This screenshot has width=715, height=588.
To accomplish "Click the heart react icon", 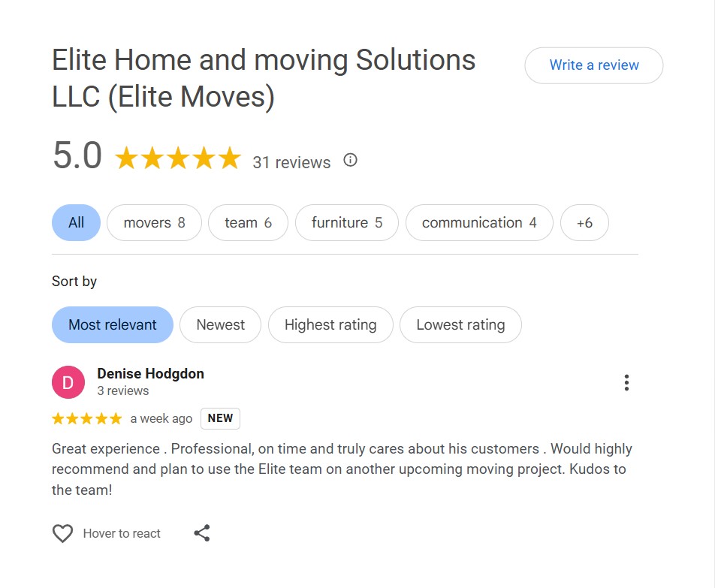I will [x=62, y=533].
